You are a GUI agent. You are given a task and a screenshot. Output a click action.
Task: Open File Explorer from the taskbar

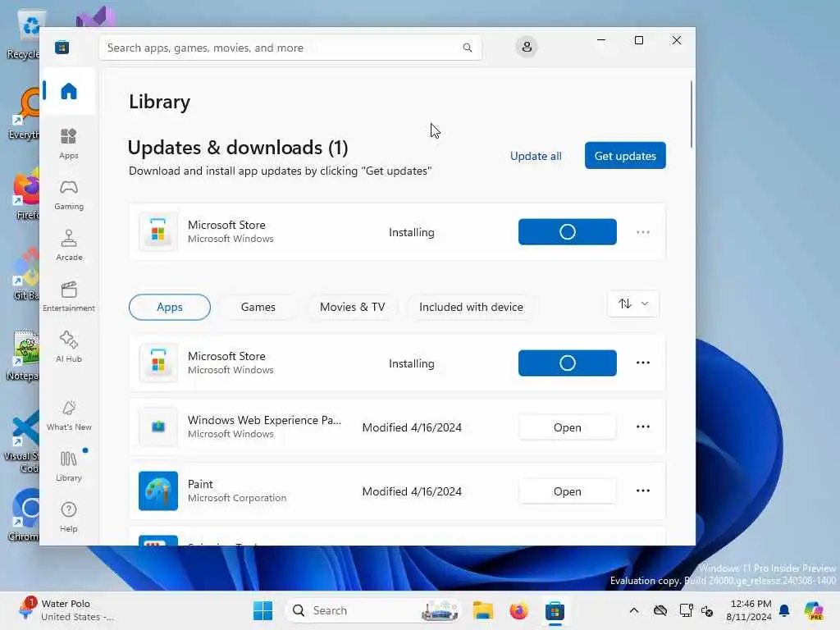tap(482, 610)
